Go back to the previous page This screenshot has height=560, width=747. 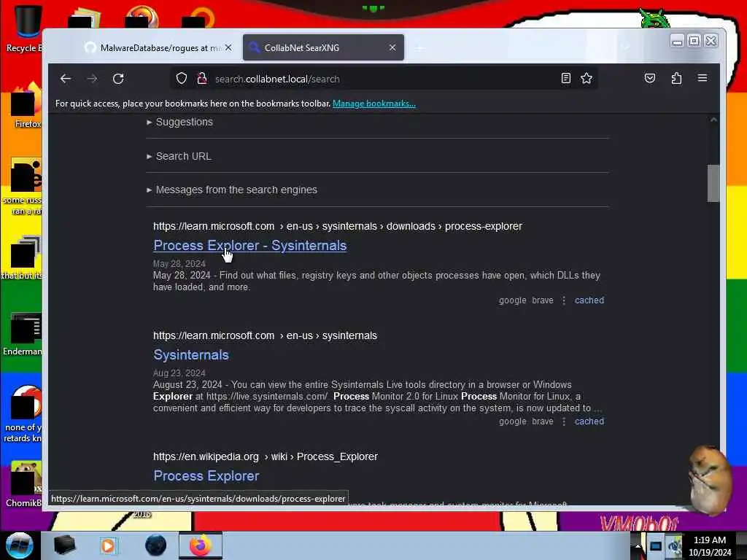(x=66, y=79)
